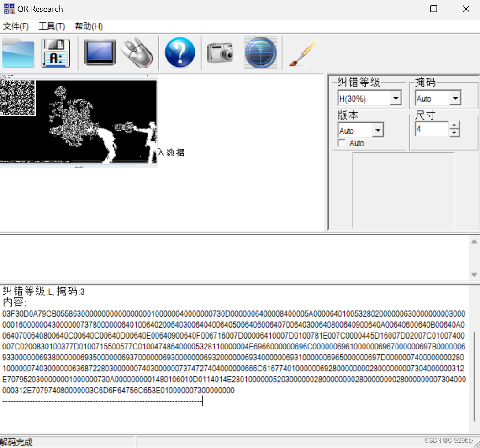Click the '解码完成' status bar text
480x448 pixels.
[x=16, y=442]
